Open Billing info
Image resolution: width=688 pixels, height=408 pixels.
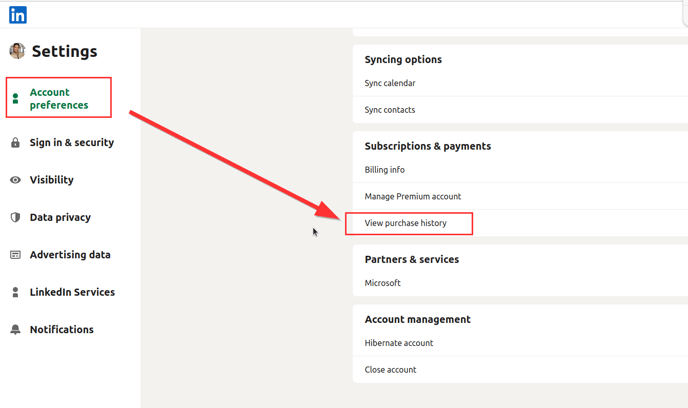(385, 170)
